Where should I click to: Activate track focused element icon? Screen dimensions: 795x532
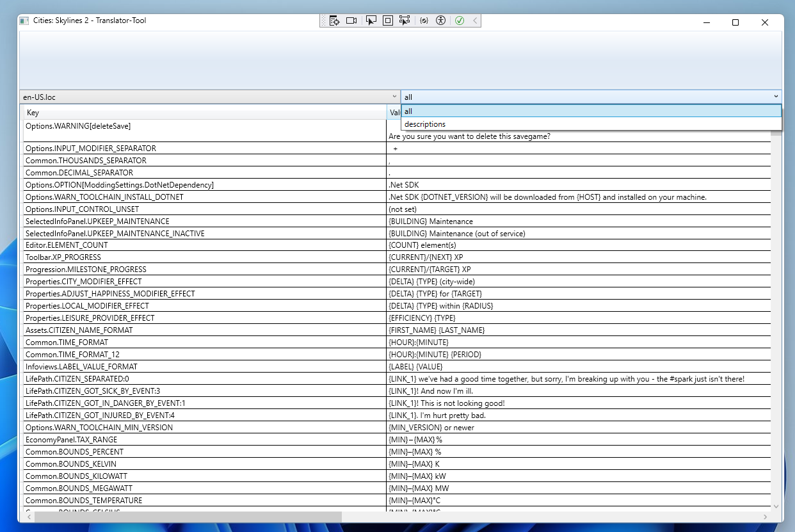point(405,20)
